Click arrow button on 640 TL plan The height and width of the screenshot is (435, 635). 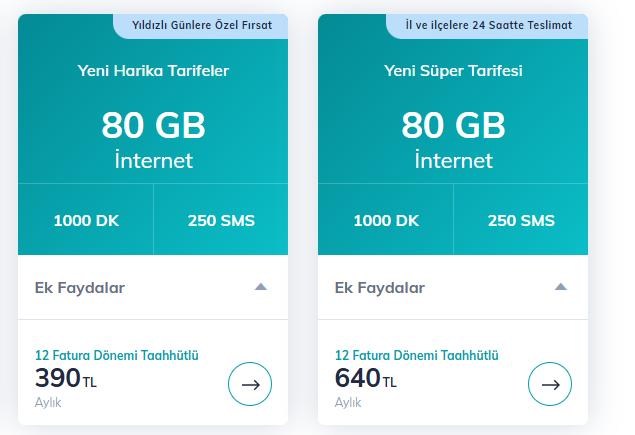(550, 384)
